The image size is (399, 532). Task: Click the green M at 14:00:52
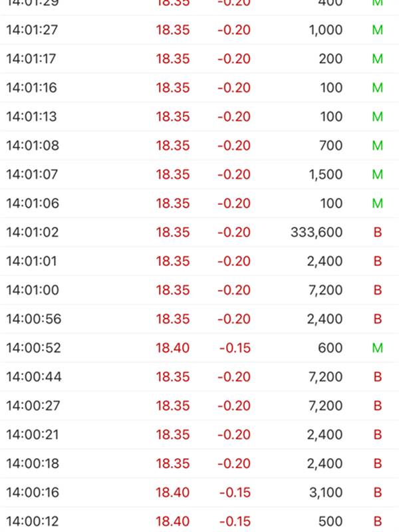click(378, 348)
